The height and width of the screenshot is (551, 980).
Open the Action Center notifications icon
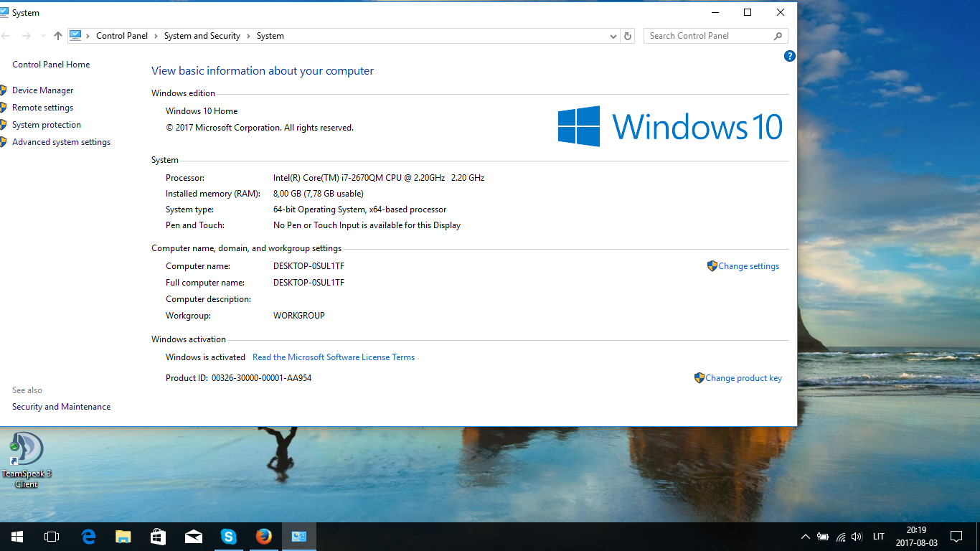(956, 537)
